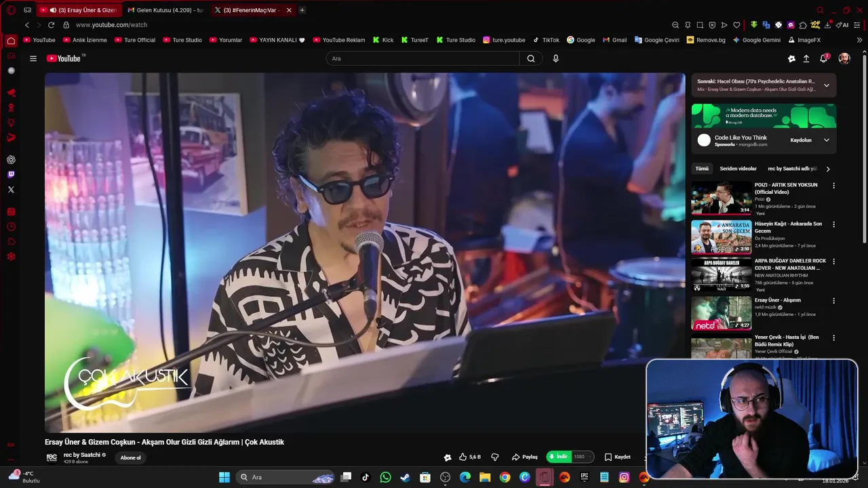
Task: Open the YouTube account avatar menu
Action: pos(844,58)
